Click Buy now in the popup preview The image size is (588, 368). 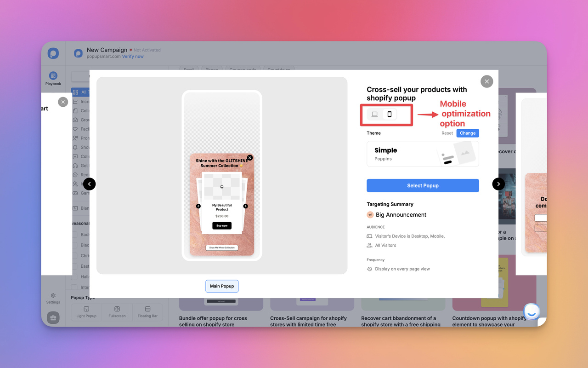(x=222, y=225)
